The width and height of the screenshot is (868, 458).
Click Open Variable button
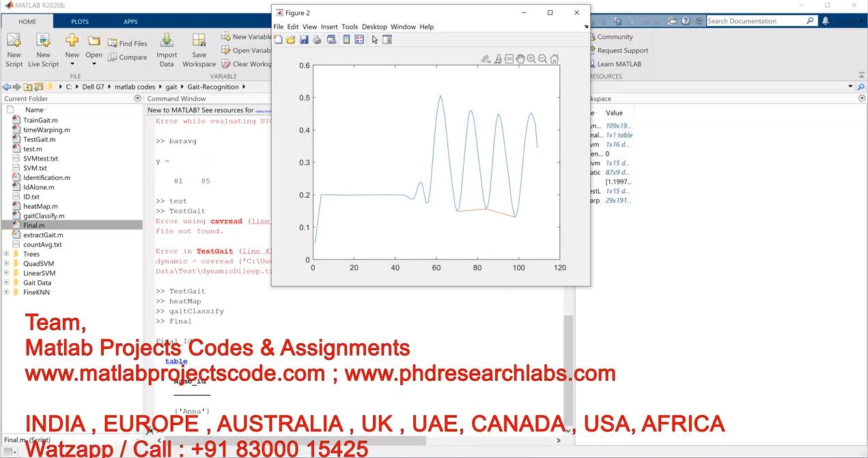(x=246, y=51)
